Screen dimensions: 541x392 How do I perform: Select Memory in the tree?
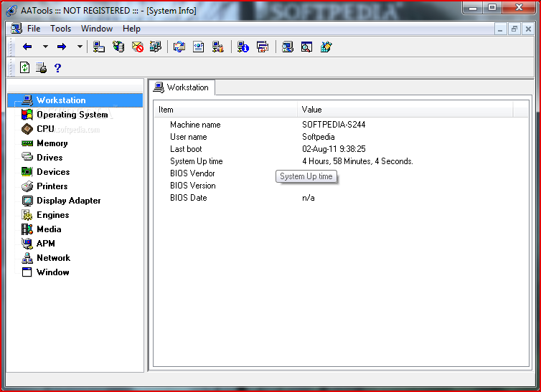point(52,143)
